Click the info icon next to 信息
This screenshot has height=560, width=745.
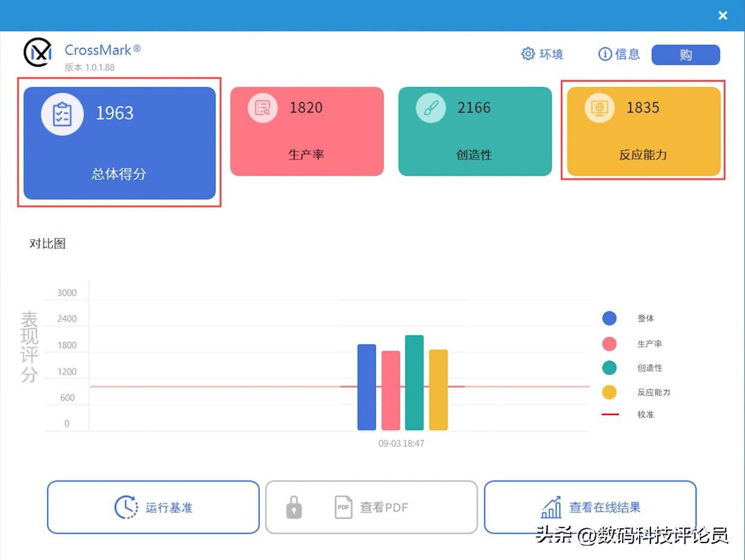(x=605, y=54)
